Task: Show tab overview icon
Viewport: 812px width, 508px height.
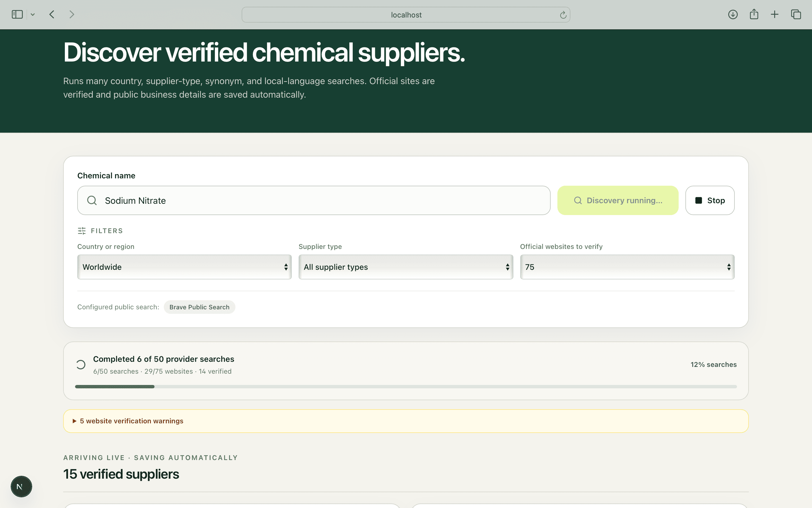Action: pos(796,14)
